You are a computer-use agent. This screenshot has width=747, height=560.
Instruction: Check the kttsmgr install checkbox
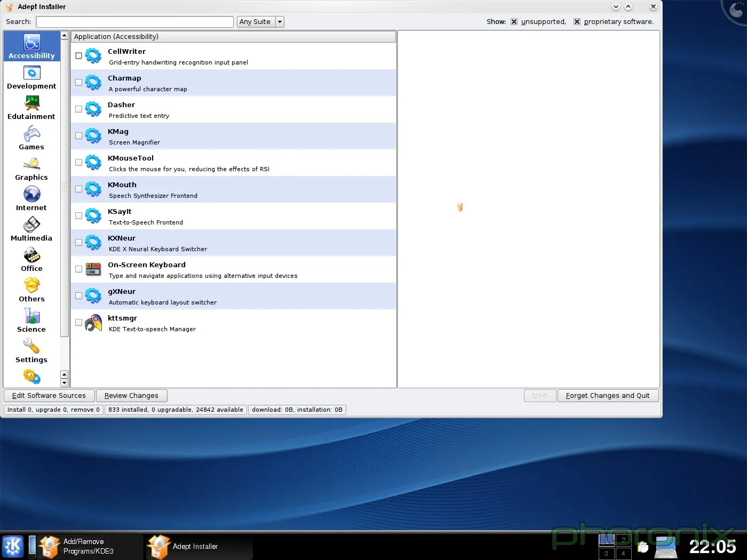(78, 322)
